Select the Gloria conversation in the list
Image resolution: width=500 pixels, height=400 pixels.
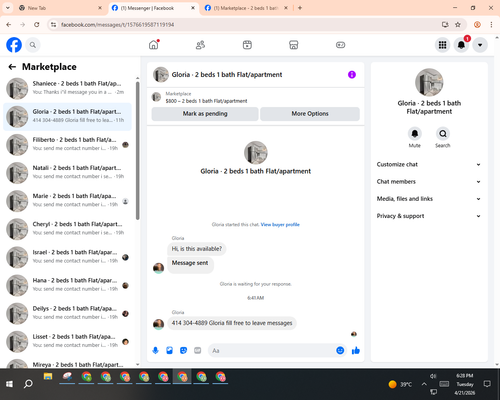click(67, 117)
